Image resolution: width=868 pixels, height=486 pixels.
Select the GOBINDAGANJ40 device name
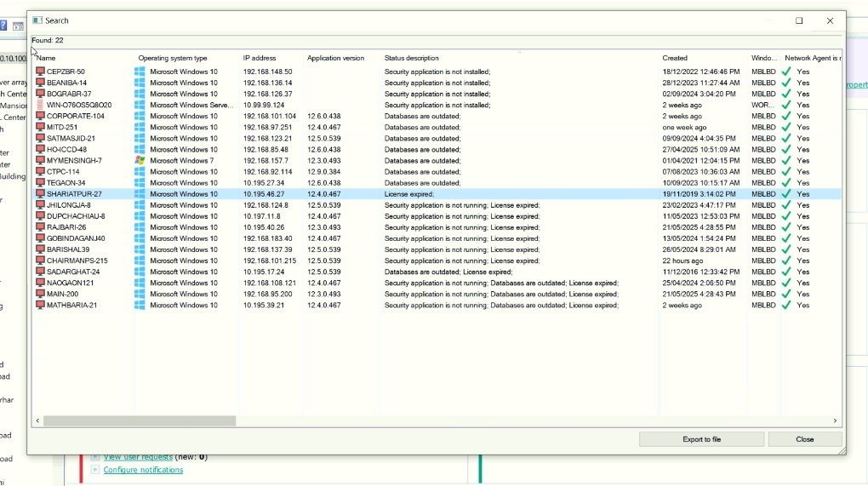point(76,238)
